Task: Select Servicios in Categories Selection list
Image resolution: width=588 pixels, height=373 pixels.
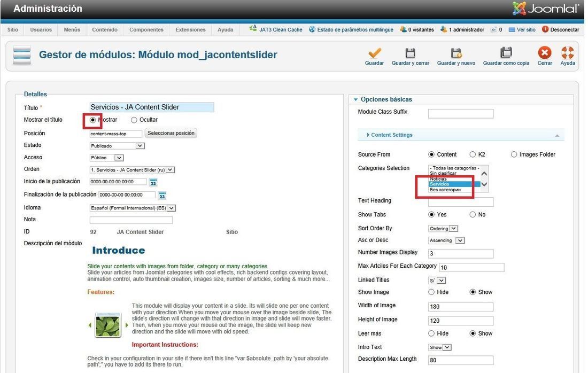Action: tap(454, 184)
